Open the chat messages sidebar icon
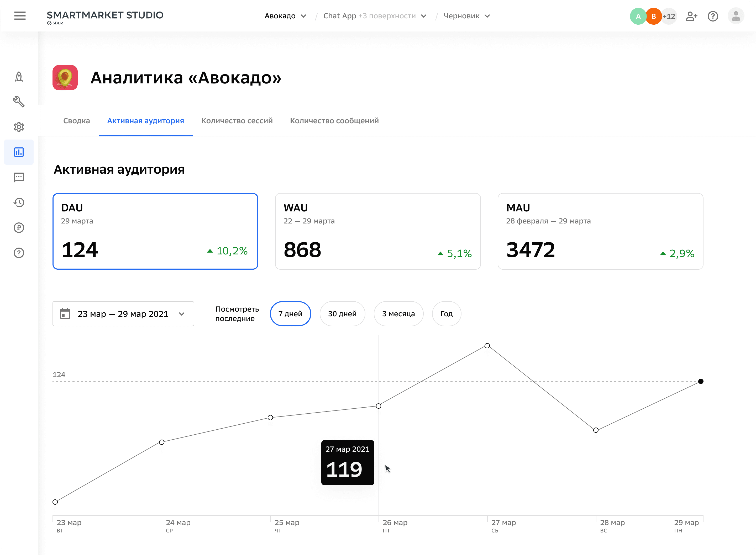The height and width of the screenshot is (555, 756). 19,177
